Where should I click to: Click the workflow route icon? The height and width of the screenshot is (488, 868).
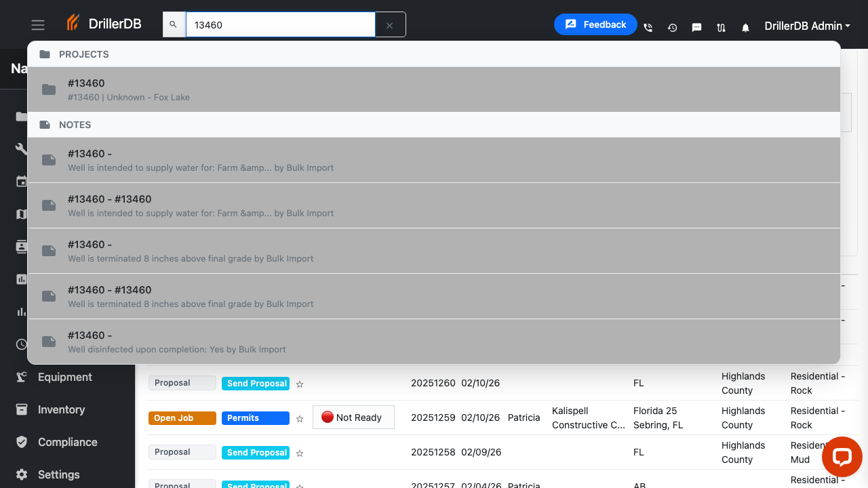721,27
